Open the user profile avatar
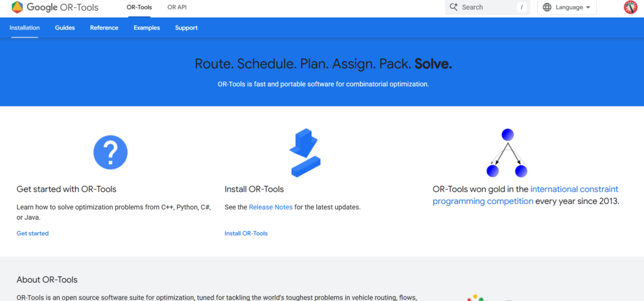 630,7
